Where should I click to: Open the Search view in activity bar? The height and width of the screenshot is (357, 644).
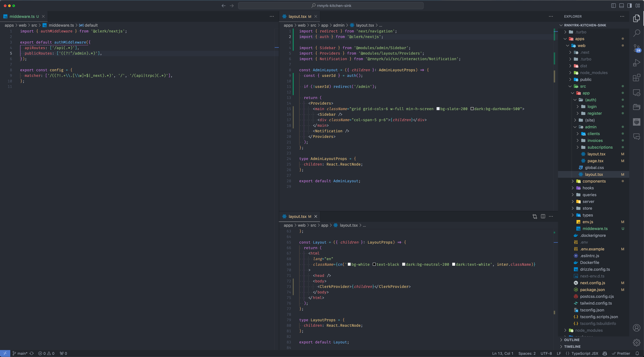pos(637,33)
